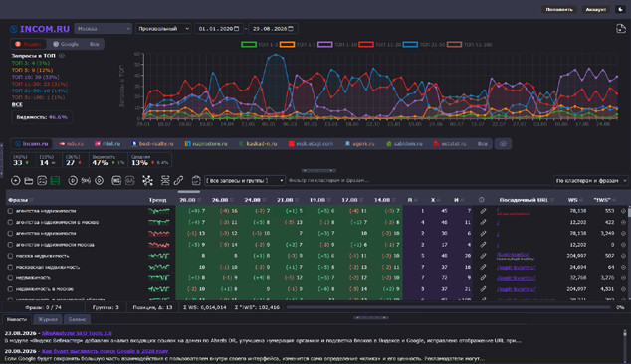This screenshot has height=364, width=631.
Task: Open filter on Посадочный URL column
Action: pos(552,200)
